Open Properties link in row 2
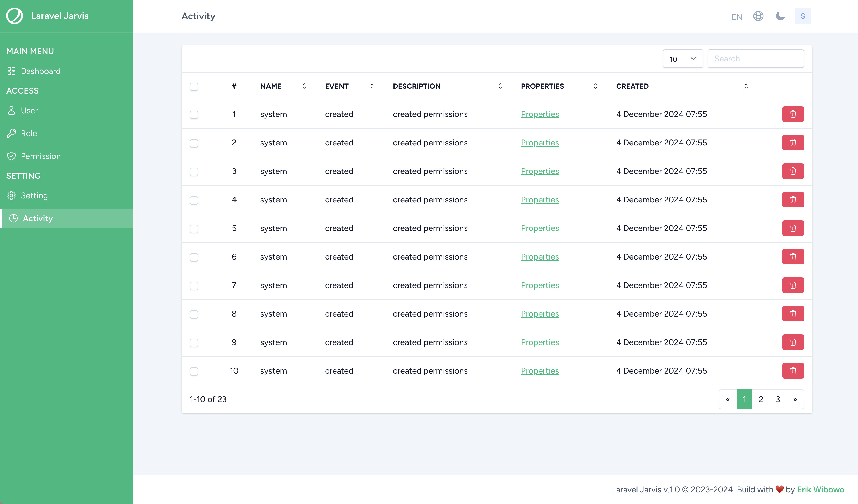 (540, 143)
